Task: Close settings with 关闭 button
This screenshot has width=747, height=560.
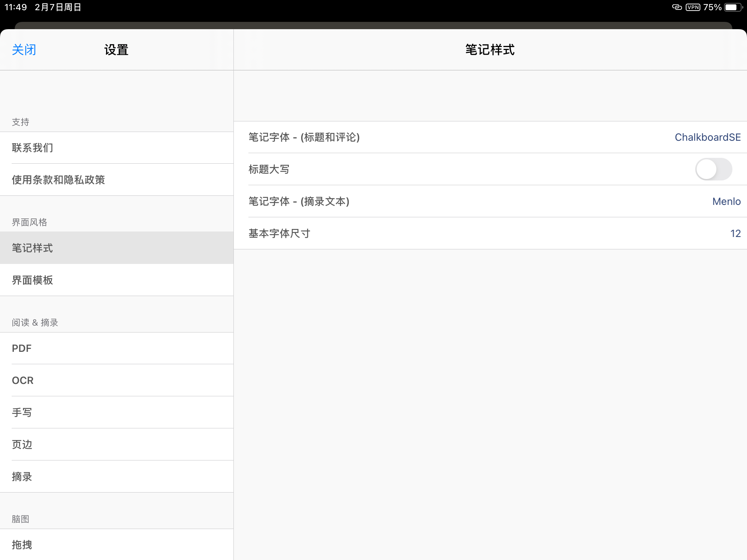Action: [x=24, y=50]
